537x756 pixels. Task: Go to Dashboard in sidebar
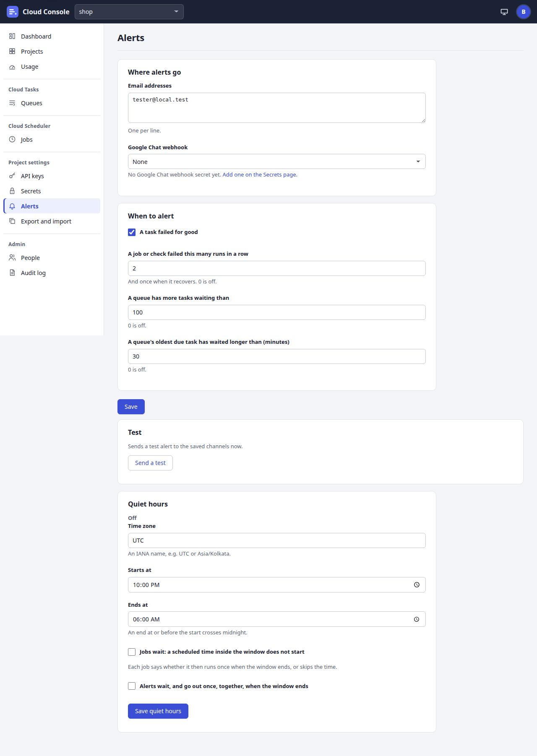tap(52, 36)
